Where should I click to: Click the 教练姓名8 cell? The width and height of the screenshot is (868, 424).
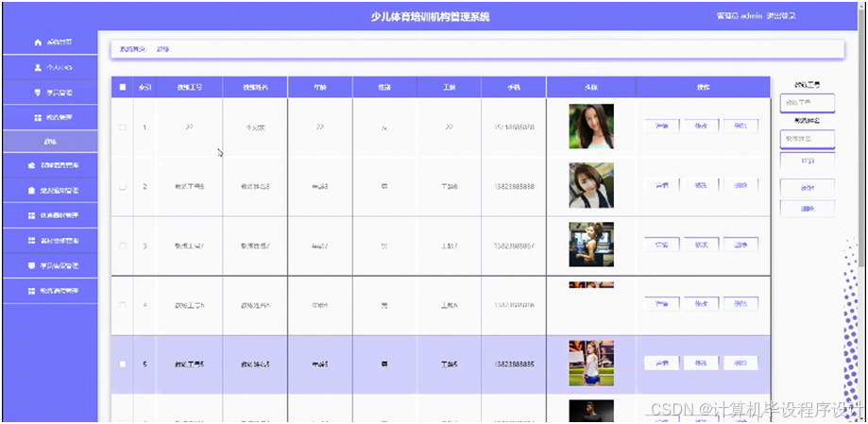click(255, 187)
